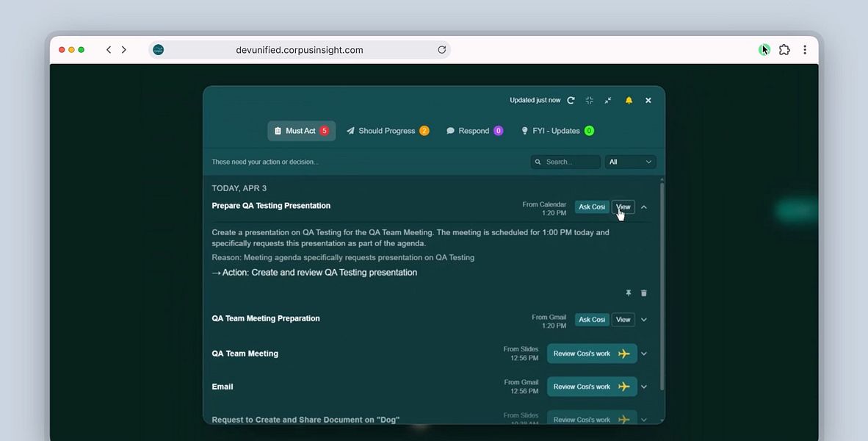868x441 pixels.
Task: Delete the QA Testing Presentation task
Action: coord(644,293)
